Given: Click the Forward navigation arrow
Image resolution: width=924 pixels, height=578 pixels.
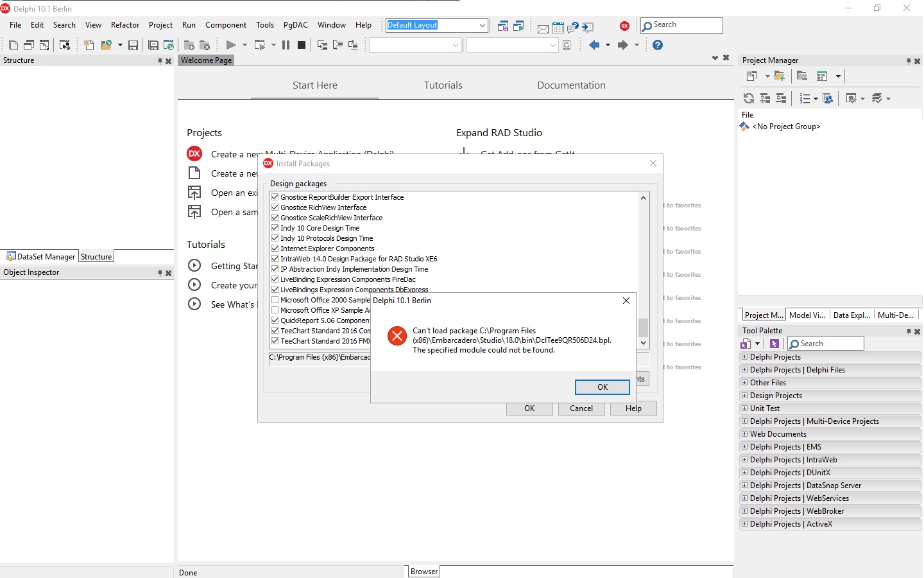Looking at the screenshot, I should point(623,45).
